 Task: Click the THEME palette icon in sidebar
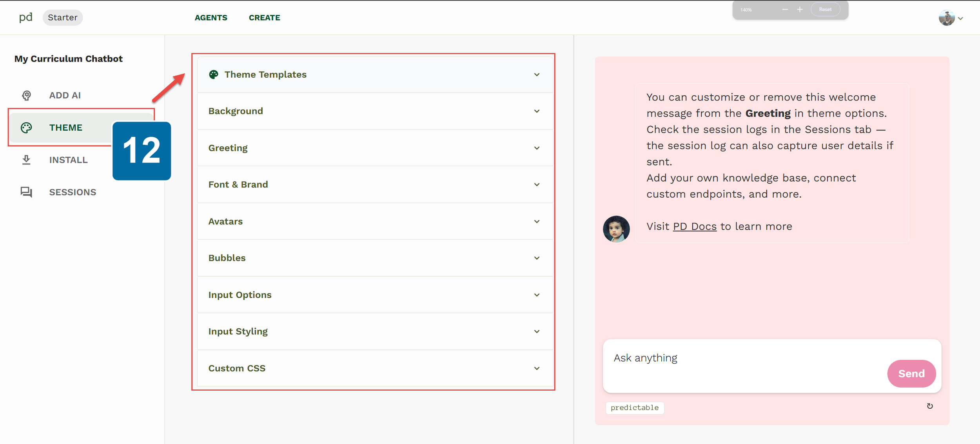coord(26,127)
